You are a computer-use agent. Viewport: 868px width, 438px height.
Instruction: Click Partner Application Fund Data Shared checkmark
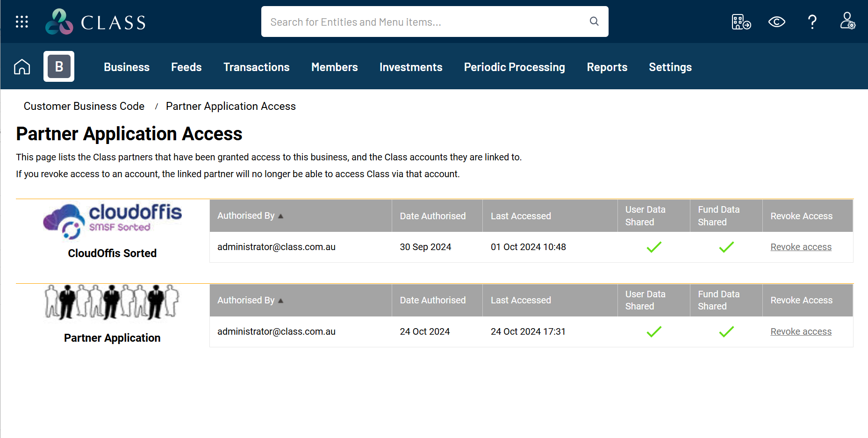(726, 331)
